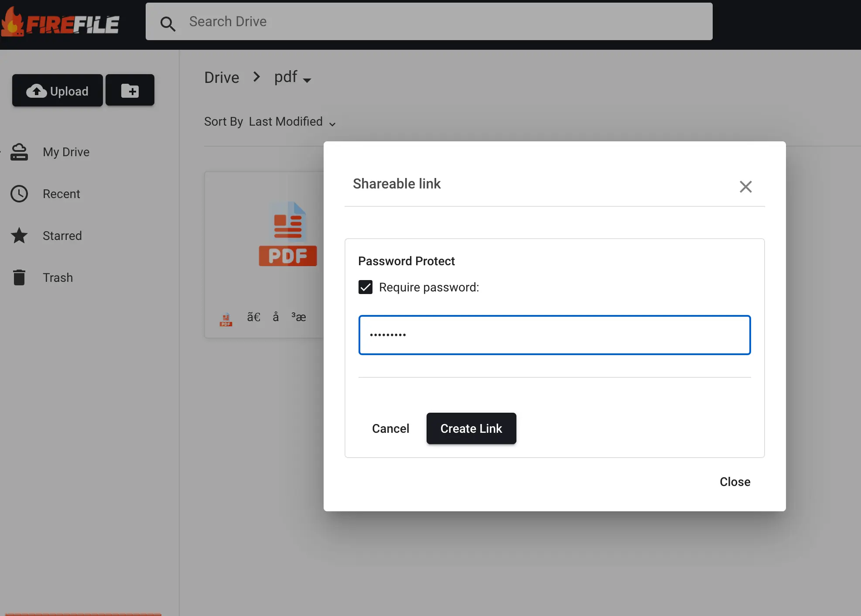Click the new folder plus icon button
861x616 pixels.
[x=130, y=90]
